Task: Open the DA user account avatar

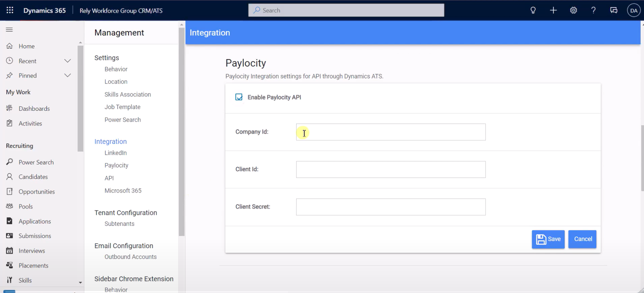Action: [634, 10]
